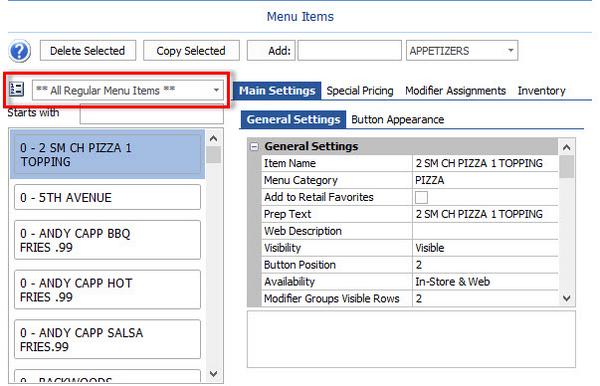Click Item Name value 2 SM CH PIZZA 1 TOPPING
Viewport: 600px width, 386px height.
pos(485,163)
